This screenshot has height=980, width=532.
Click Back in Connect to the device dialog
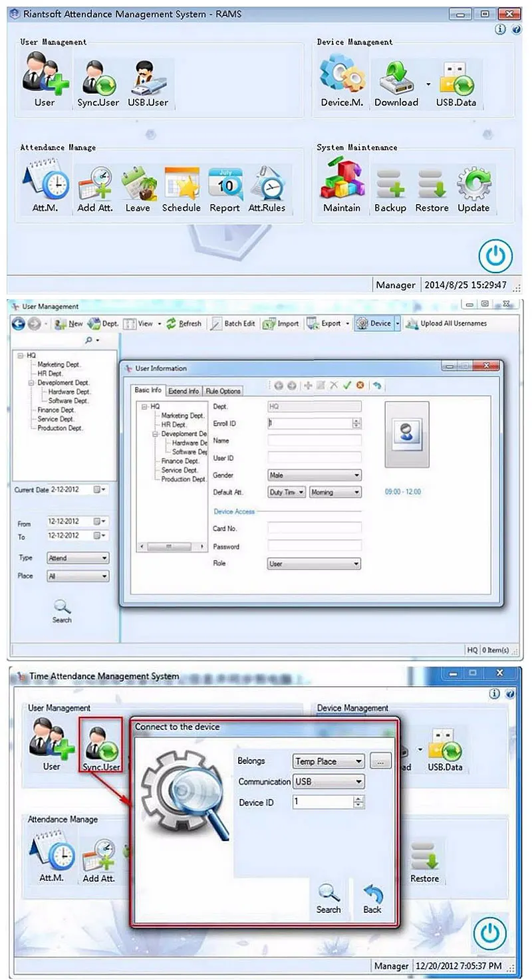(372, 899)
